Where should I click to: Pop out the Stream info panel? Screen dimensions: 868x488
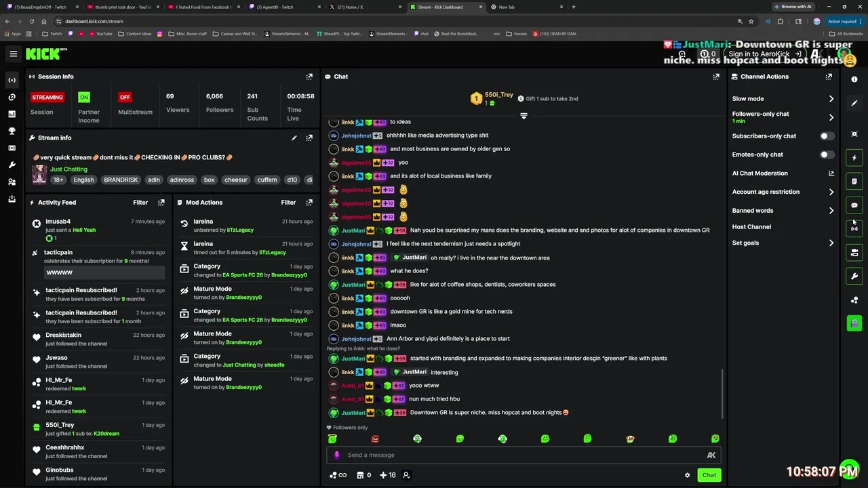(309, 138)
